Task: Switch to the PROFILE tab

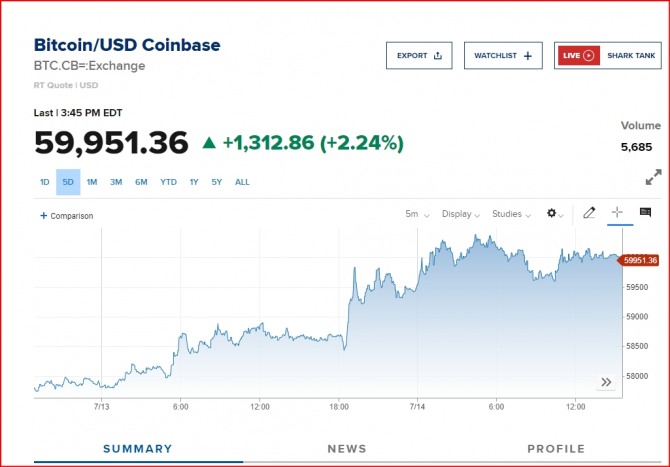Action: (556, 449)
